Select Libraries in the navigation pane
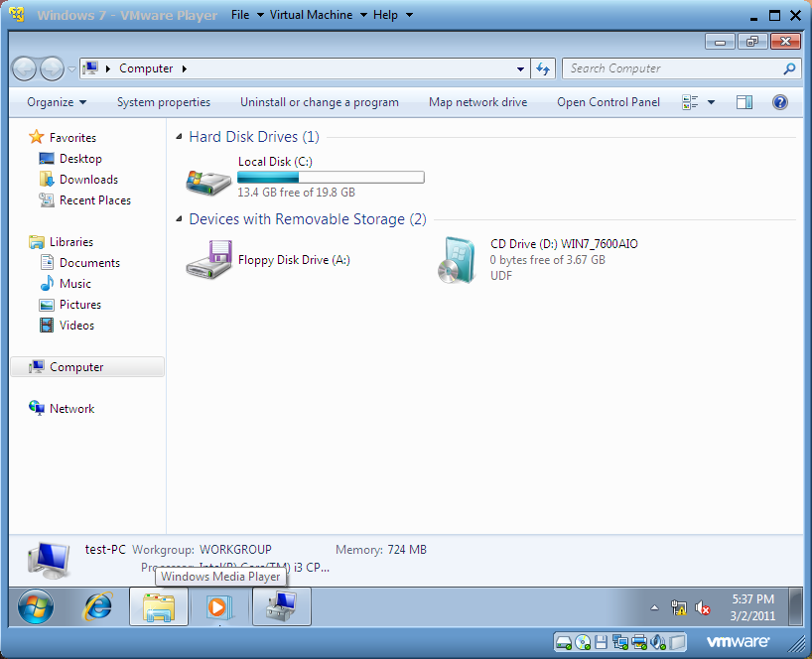This screenshot has height=659, width=812. click(70, 242)
